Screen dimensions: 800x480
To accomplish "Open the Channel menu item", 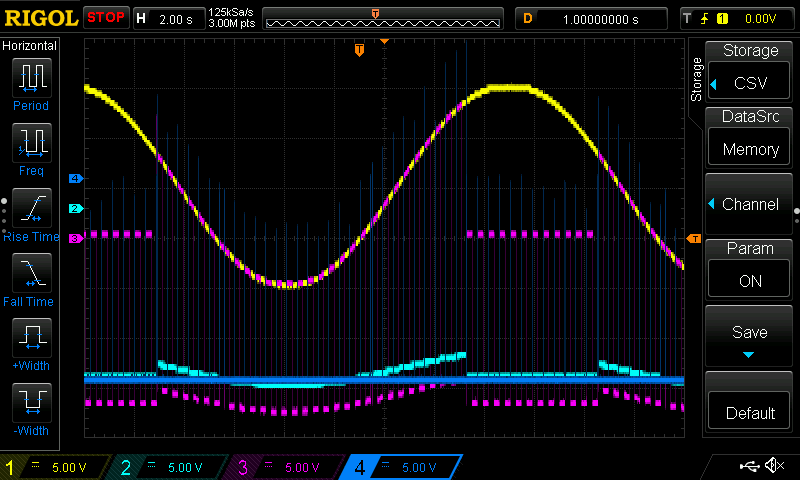I will tap(750, 204).
